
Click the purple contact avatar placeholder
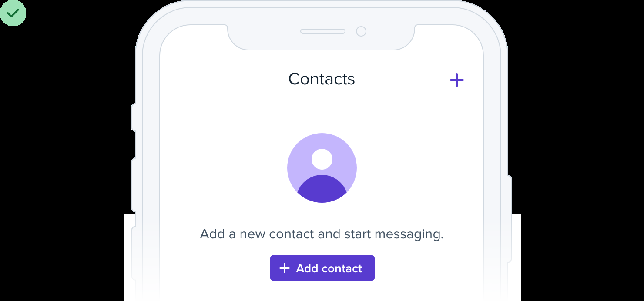coord(322,168)
